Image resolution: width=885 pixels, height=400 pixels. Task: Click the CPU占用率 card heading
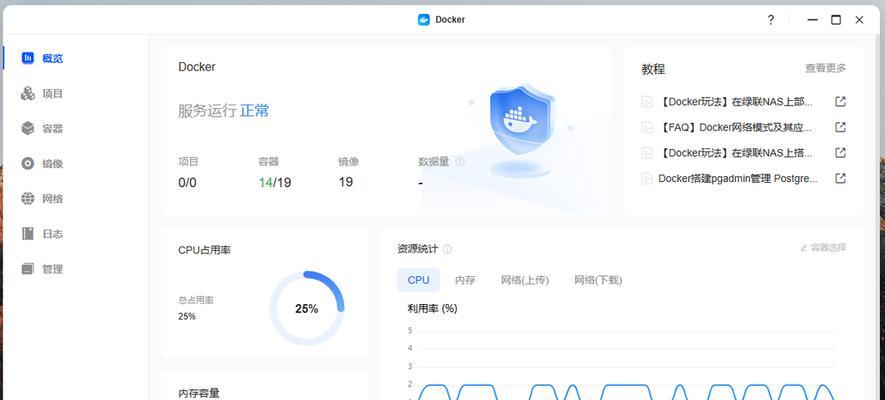pyautogui.click(x=204, y=250)
